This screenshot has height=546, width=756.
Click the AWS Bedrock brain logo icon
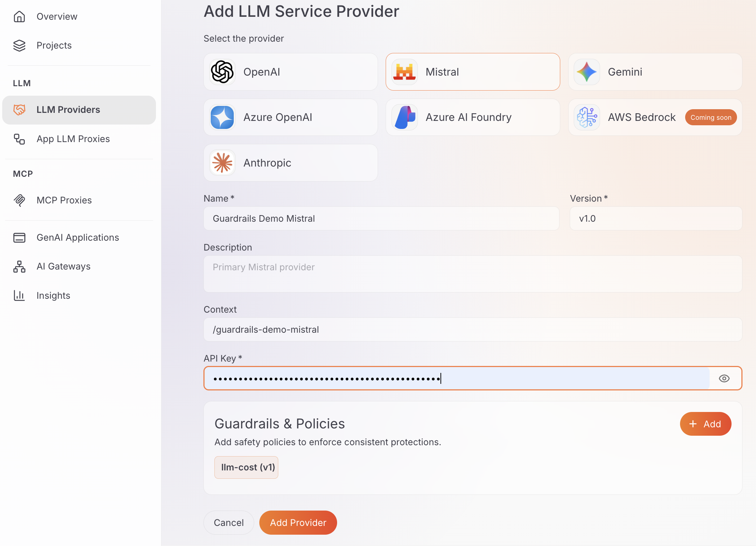pyautogui.click(x=587, y=117)
